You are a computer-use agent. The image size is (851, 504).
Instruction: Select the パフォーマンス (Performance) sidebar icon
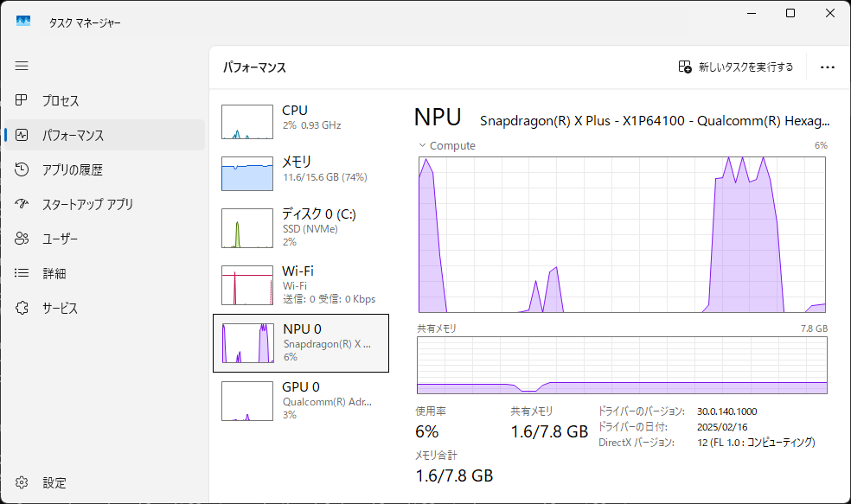click(22, 135)
